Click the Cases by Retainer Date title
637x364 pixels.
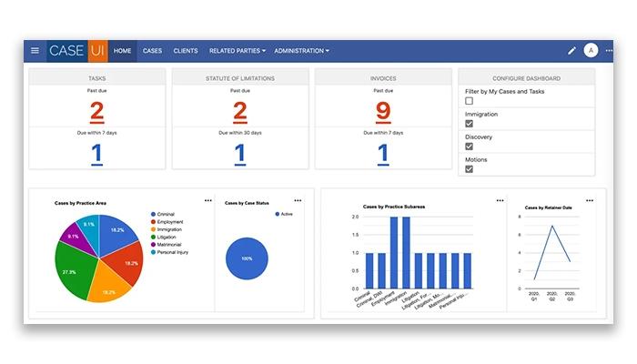click(x=548, y=207)
